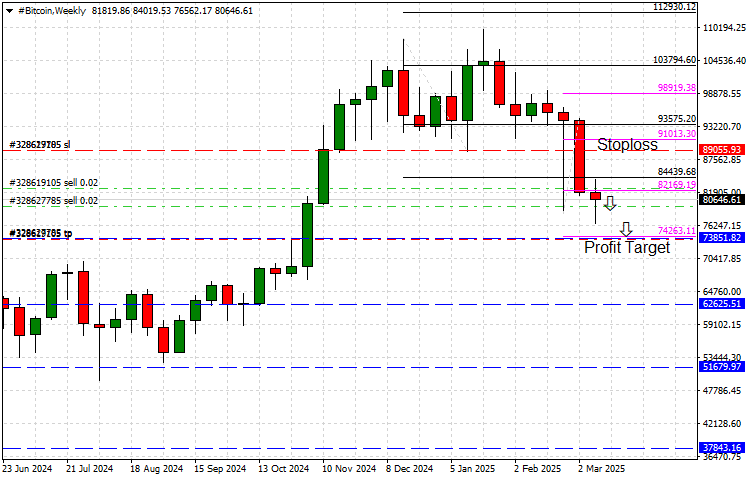
Task: Select the sl order line label
Action: coord(40,145)
